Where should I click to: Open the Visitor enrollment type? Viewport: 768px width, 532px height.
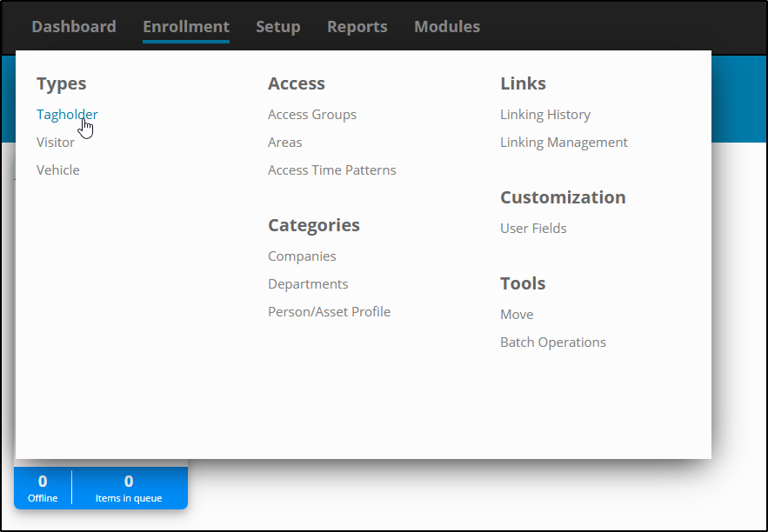[x=56, y=143]
